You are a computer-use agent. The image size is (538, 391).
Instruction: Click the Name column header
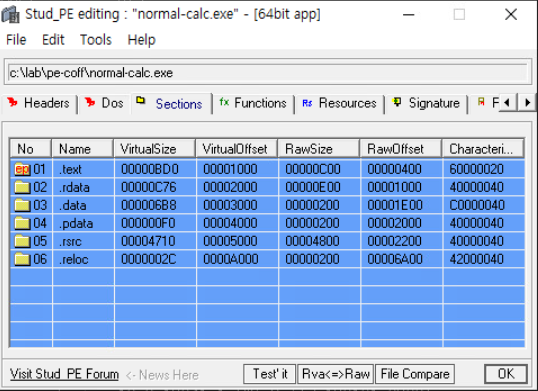click(82, 149)
